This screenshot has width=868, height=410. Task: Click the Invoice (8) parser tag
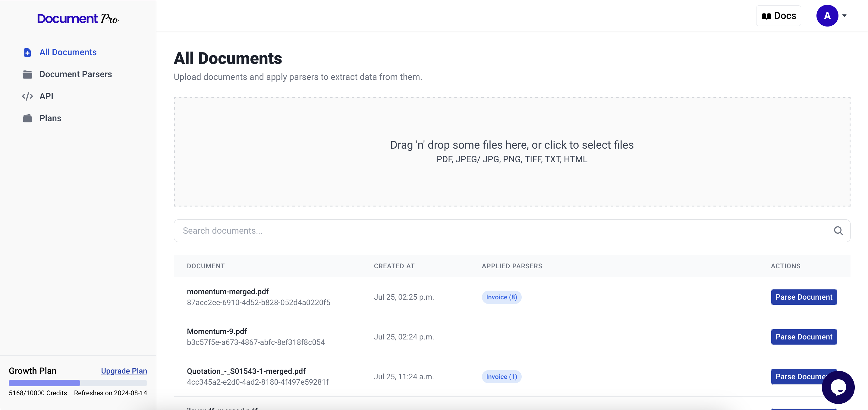coord(502,297)
